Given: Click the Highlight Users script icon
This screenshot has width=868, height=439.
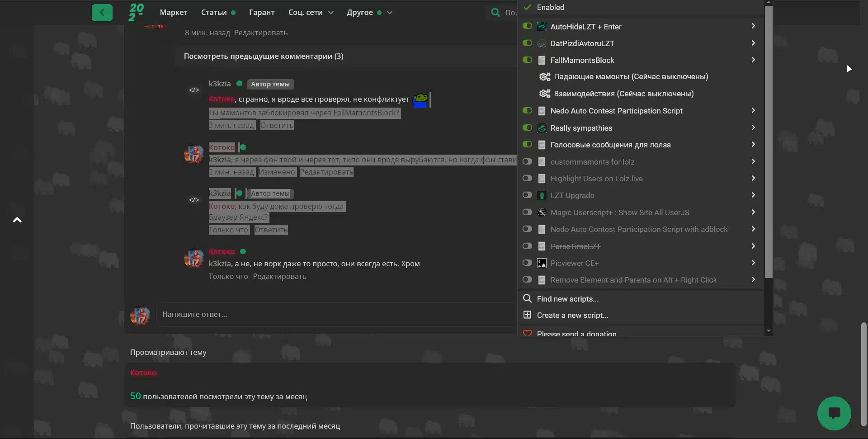Looking at the screenshot, I should [542, 179].
